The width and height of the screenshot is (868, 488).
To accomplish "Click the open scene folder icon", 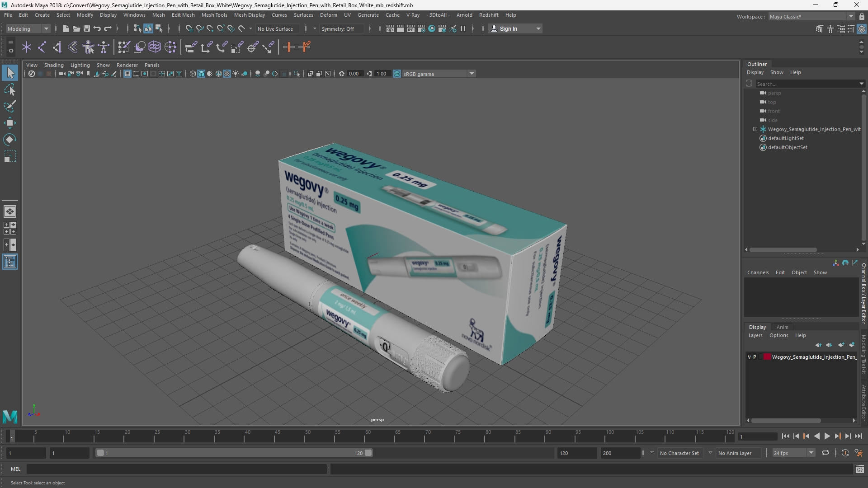I will (x=76, y=28).
